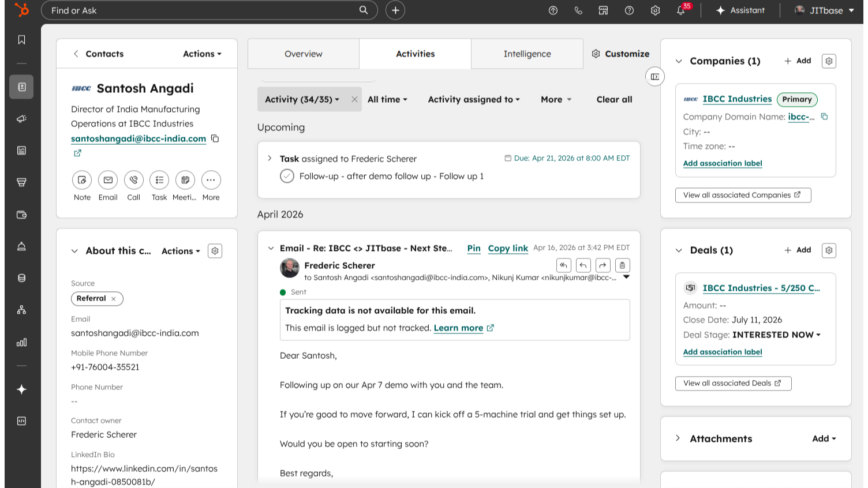Viewport: 868px width, 488px height.
Task: Delete the logged email with trash icon
Action: tap(622, 265)
